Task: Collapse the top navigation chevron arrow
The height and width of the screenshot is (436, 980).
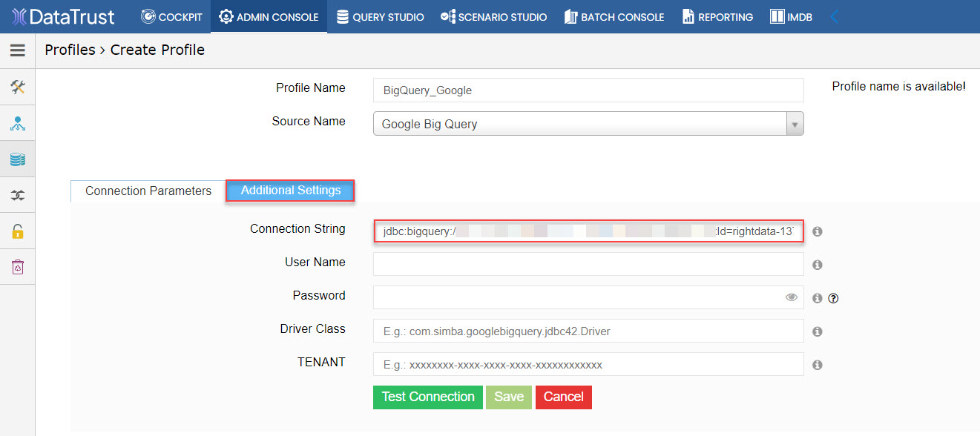Action: coord(835,16)
